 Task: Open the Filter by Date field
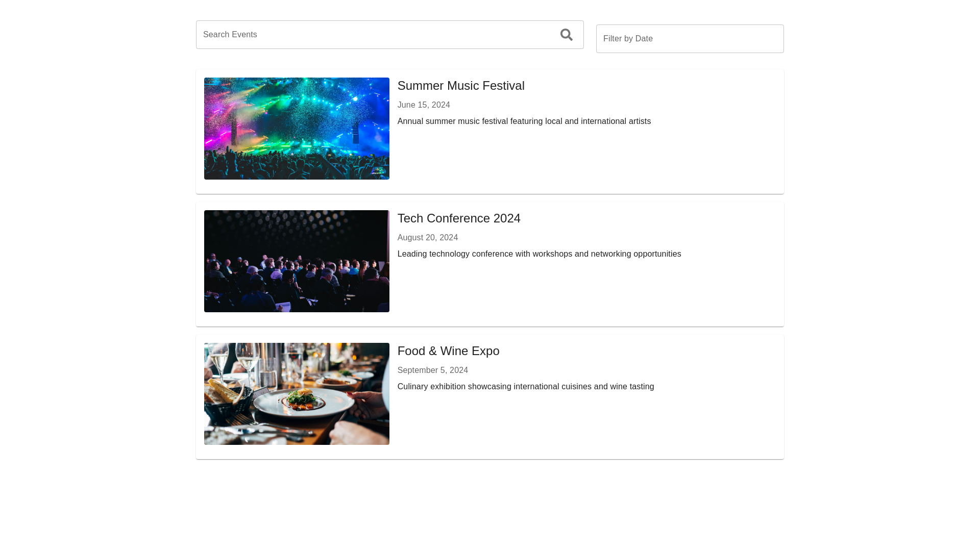pyautogui.click(x=690, y=39)
